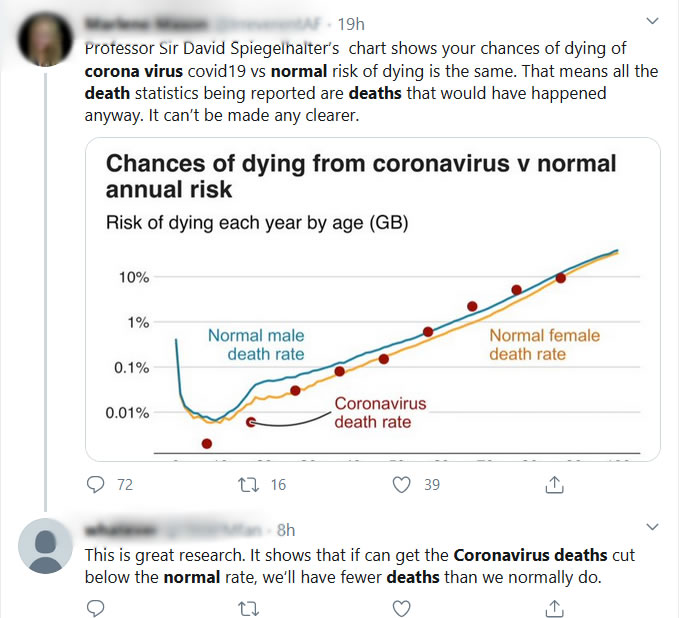This screenshot has height=618, width=693.
Task: Open the 19h timestamp link
Action: click(x=350, y=22)
